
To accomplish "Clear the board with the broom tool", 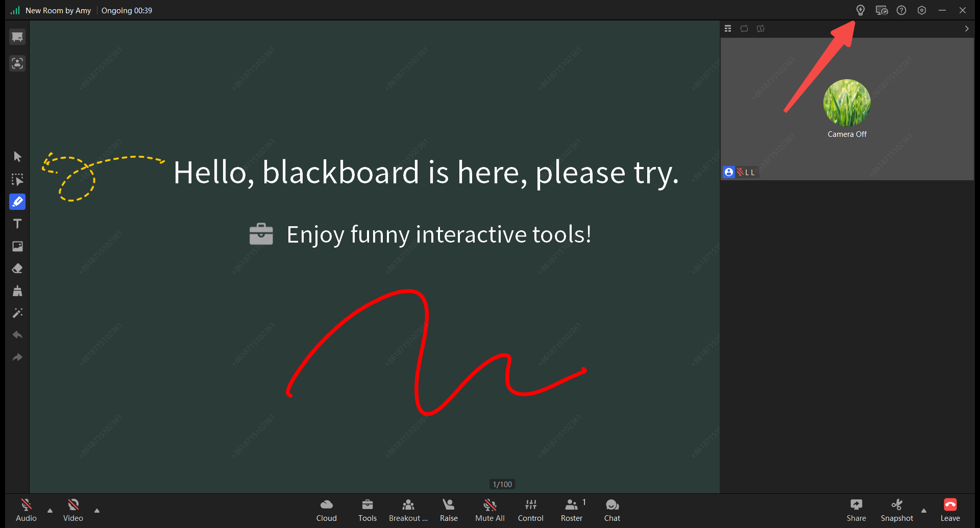I will click(x=17, y=291).
